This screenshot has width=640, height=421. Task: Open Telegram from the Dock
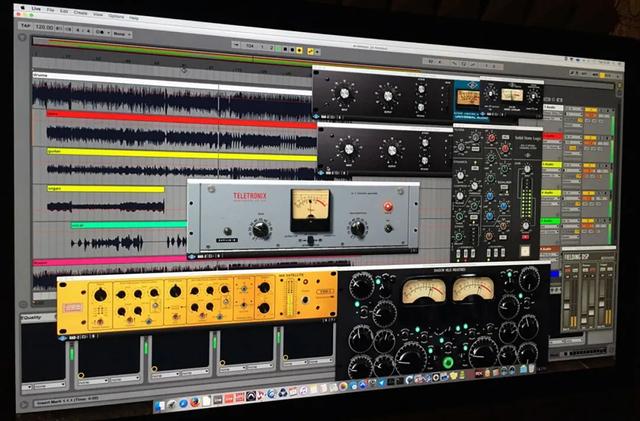click(381, 383)
